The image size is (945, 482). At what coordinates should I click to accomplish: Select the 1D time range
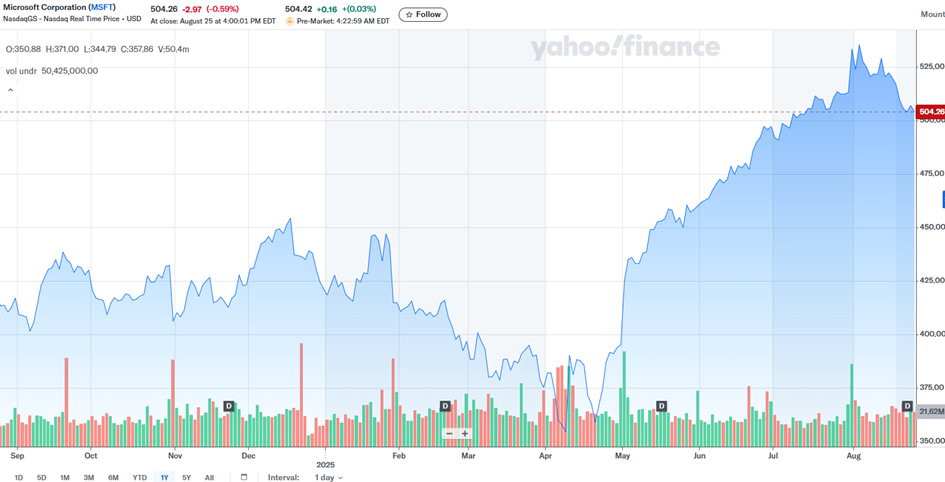coord(18,477)
